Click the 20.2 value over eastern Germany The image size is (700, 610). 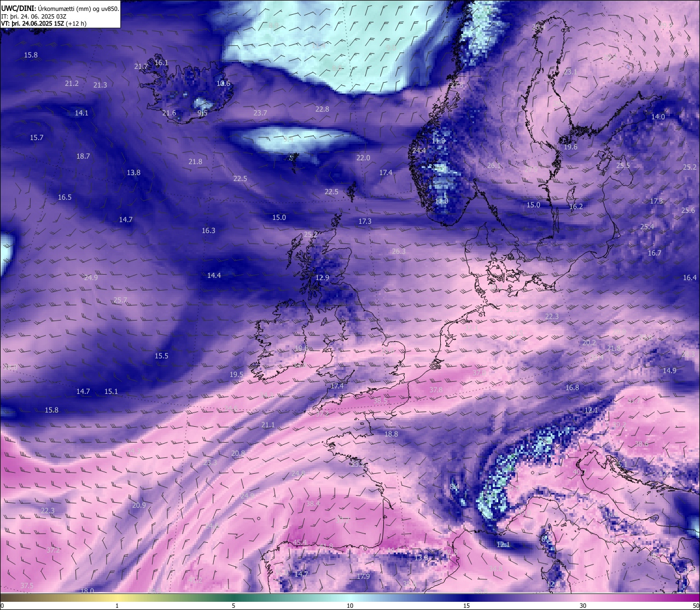[589, 343]
